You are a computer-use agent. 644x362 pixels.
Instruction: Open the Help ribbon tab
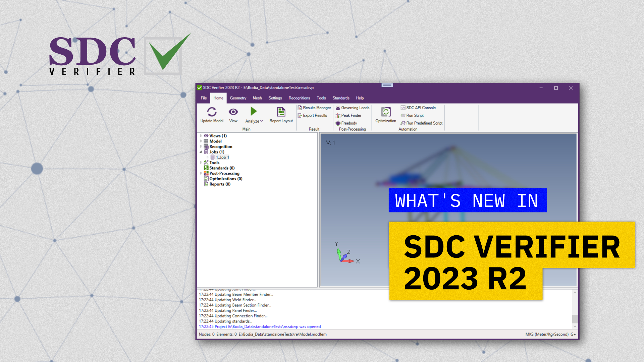coord(360,98)
